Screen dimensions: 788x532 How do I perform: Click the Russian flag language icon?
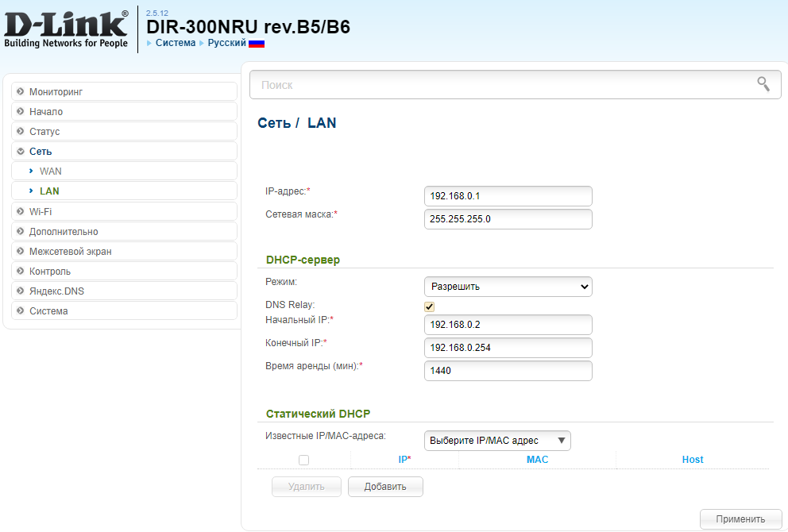(x=257, y=43)
